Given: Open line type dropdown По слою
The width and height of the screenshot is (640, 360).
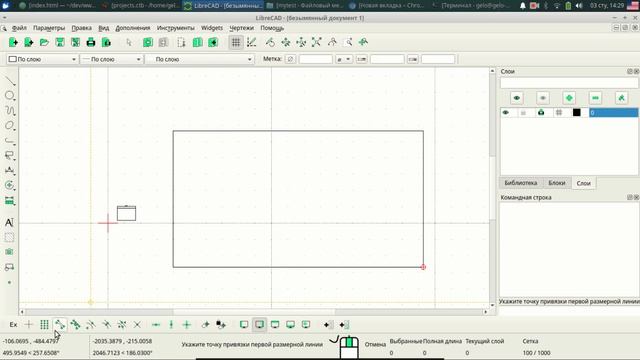Looking at the screenshot, I should coord(200,59).
